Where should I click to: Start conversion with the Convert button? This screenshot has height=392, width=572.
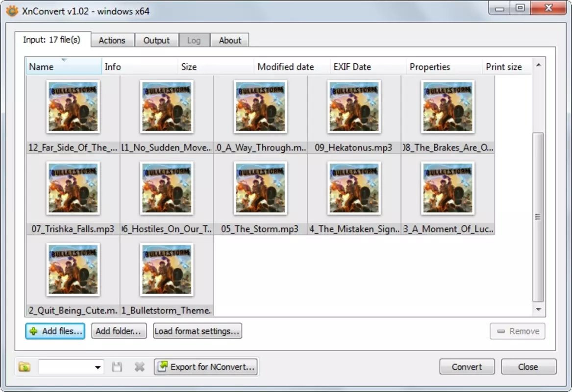(467, 367)
